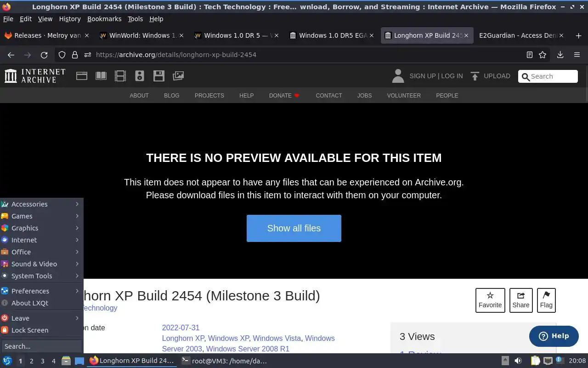This screenshot has width=588, height=368.
Task: Click the Show all files button
Action: (x=294, y=228)
